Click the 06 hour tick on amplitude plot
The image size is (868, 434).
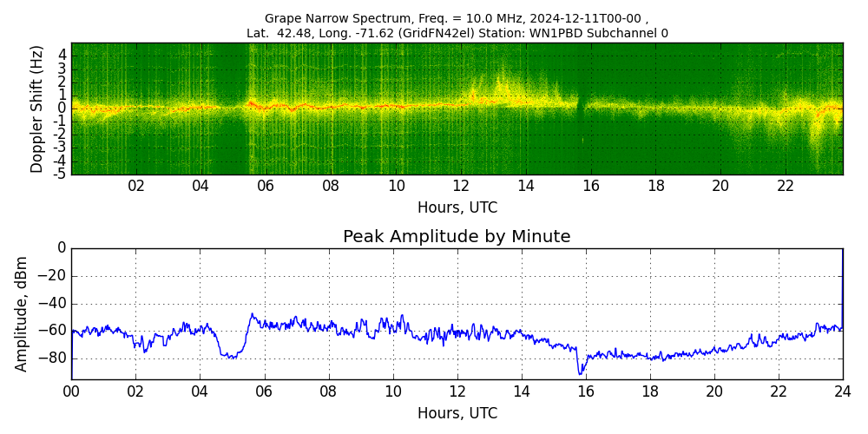(x=264, y=391)
